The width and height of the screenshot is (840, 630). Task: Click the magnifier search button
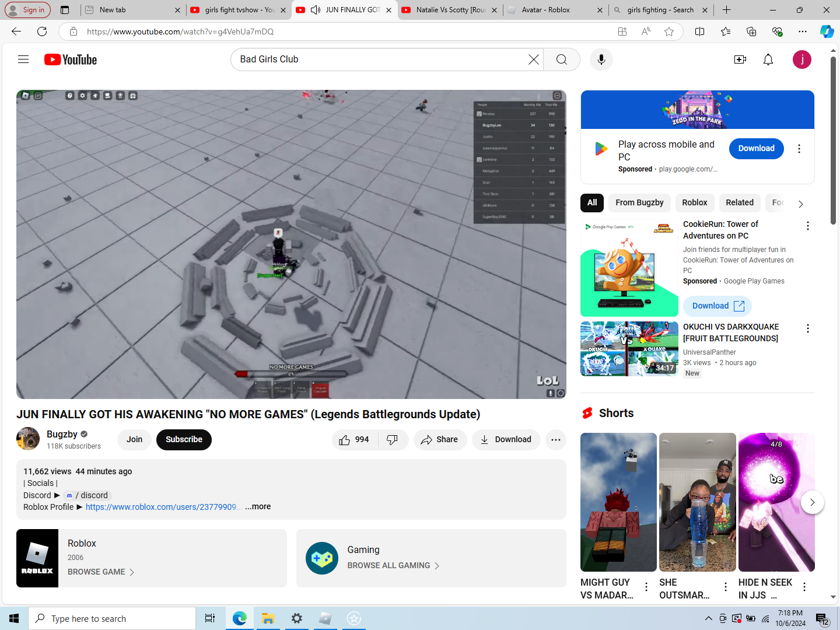561,60
